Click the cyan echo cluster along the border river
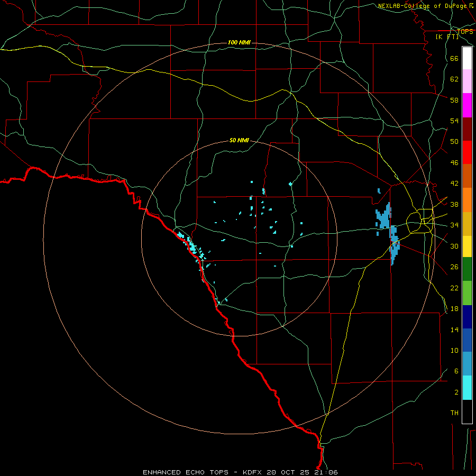This screenshot has height=476, width=476. pos(192,246)
